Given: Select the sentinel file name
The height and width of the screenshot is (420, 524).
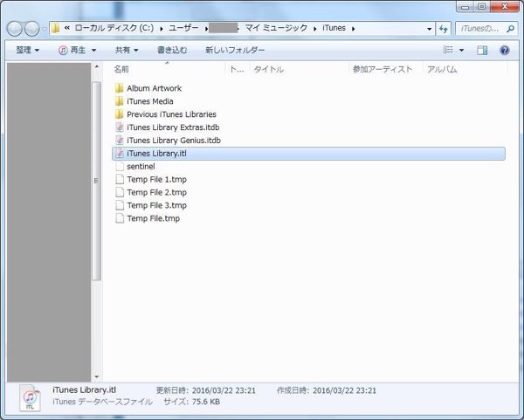Looking at the screenshot, I should 141,167.
